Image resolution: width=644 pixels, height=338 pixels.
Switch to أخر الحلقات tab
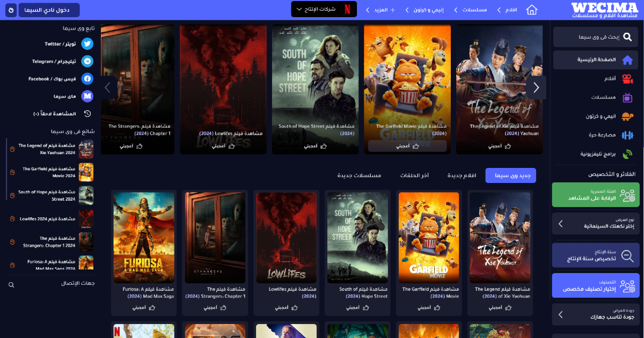coord(414,175)
